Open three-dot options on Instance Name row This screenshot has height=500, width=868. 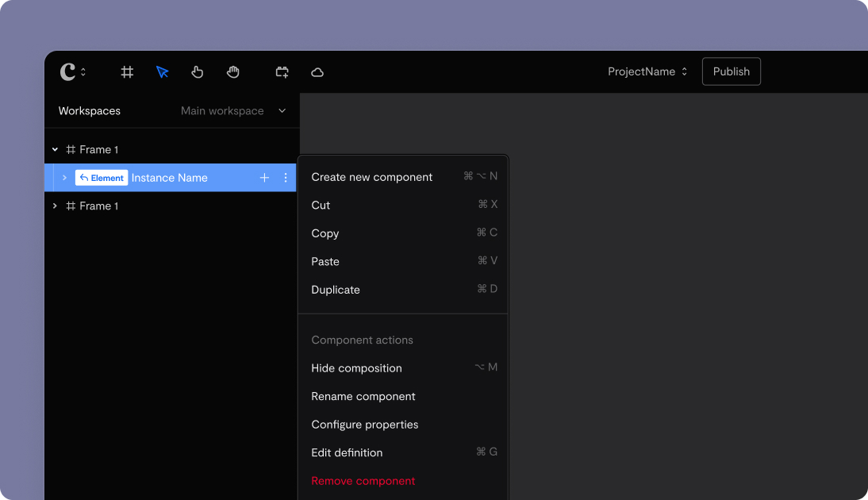[x=286, y=178]
